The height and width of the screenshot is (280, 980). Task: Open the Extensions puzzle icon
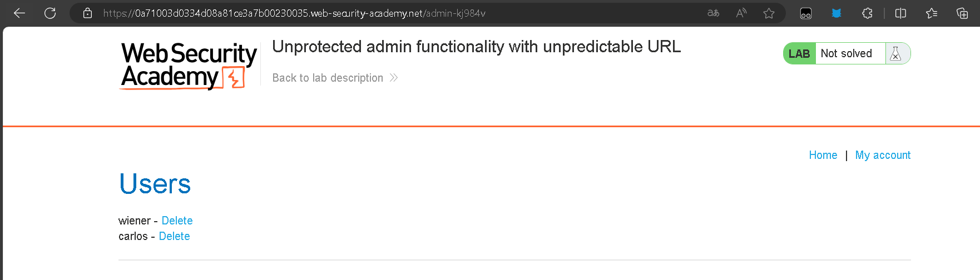click(x=867, y=13)
